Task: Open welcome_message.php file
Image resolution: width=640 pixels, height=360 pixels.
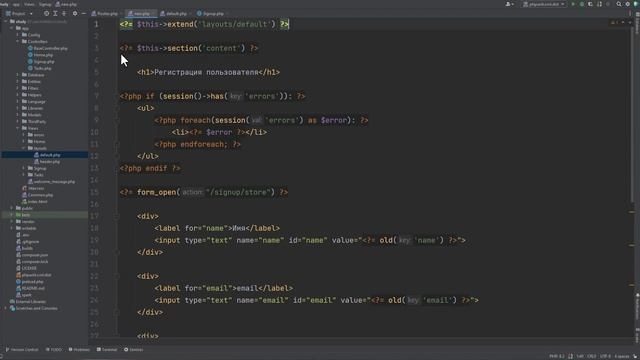Action: (51, 182)
